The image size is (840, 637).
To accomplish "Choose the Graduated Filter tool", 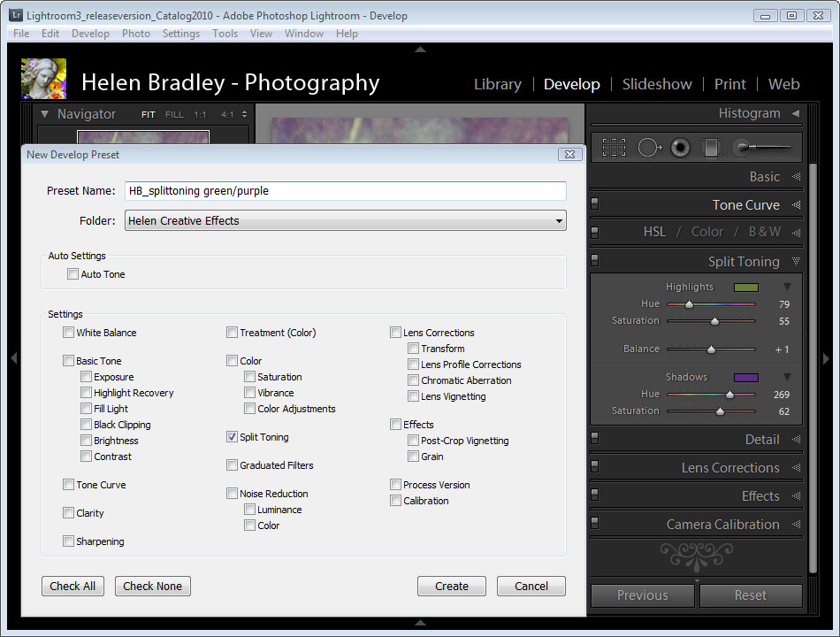I will [x=711, y=148].
